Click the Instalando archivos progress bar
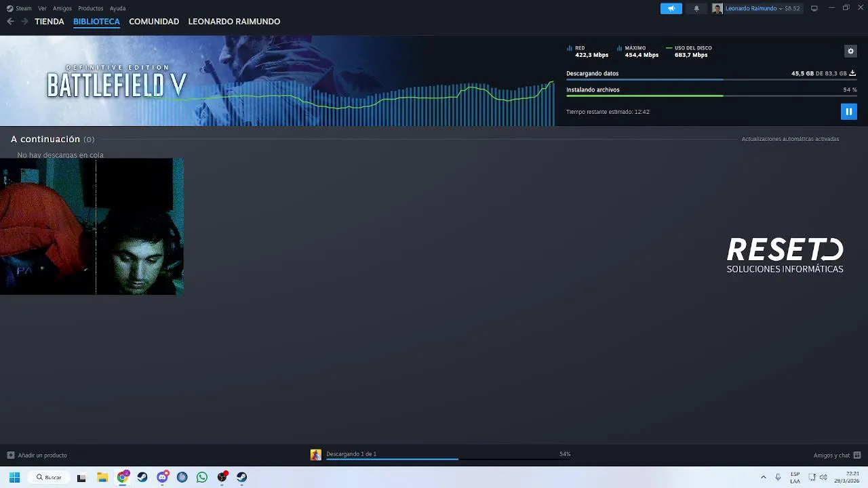Image resolution: width=868 pixels, height=488 pixels. coord(711,96)
